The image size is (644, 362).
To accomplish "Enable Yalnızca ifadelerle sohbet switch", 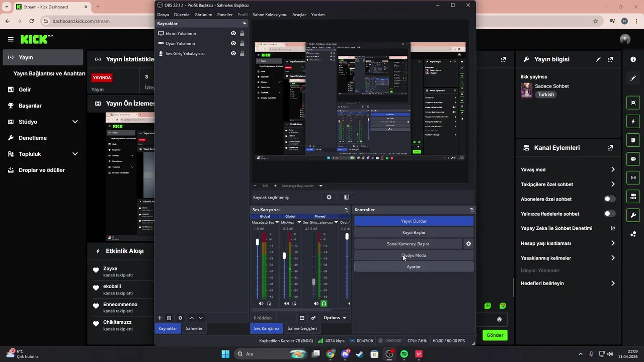I will coord(610,214).
